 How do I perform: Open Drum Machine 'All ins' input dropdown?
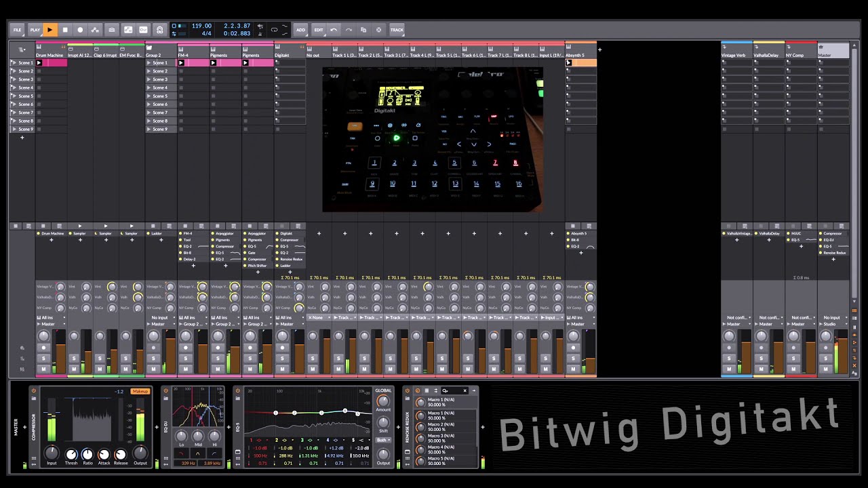click(x=51, y=317)
